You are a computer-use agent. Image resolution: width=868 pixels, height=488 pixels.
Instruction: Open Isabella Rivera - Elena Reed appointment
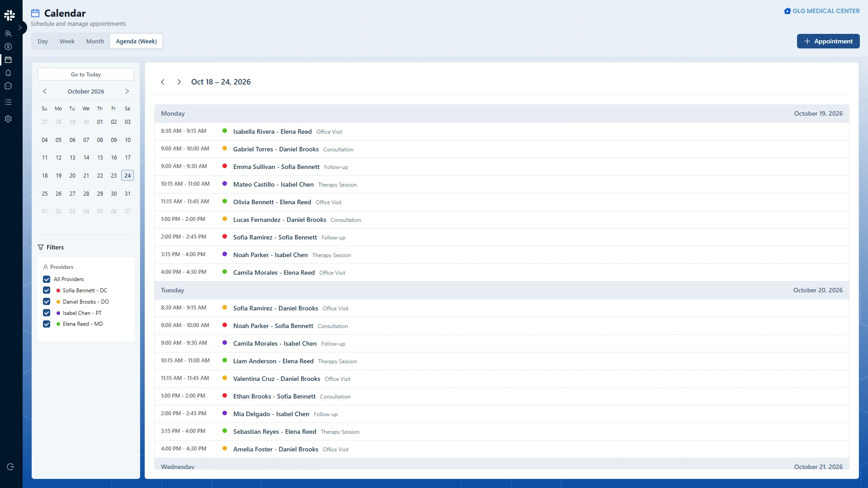point(501,131)
